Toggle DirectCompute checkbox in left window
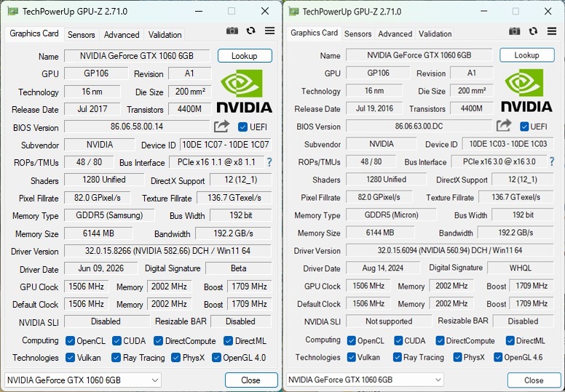Image resolution: width=565 pixels, height=392 pixels. [158, 340]
